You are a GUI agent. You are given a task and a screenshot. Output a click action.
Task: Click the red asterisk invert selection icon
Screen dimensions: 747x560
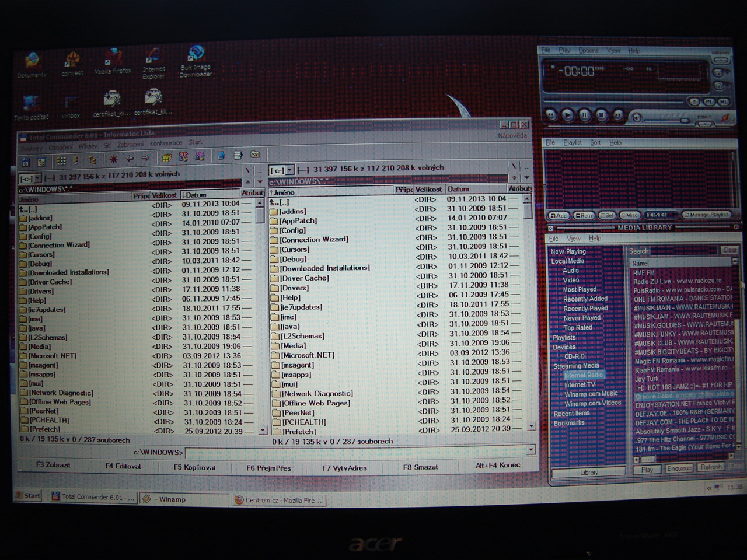click(113, 159)
